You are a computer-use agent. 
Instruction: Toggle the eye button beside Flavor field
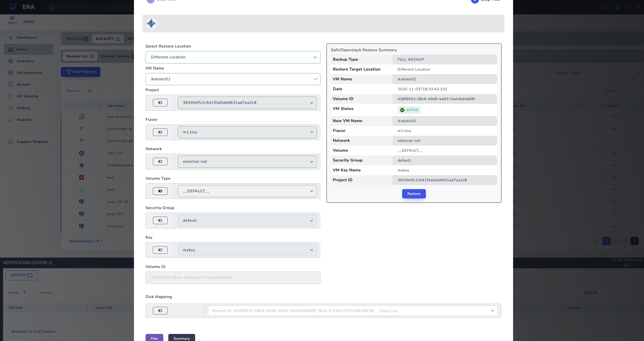(160, 132)
